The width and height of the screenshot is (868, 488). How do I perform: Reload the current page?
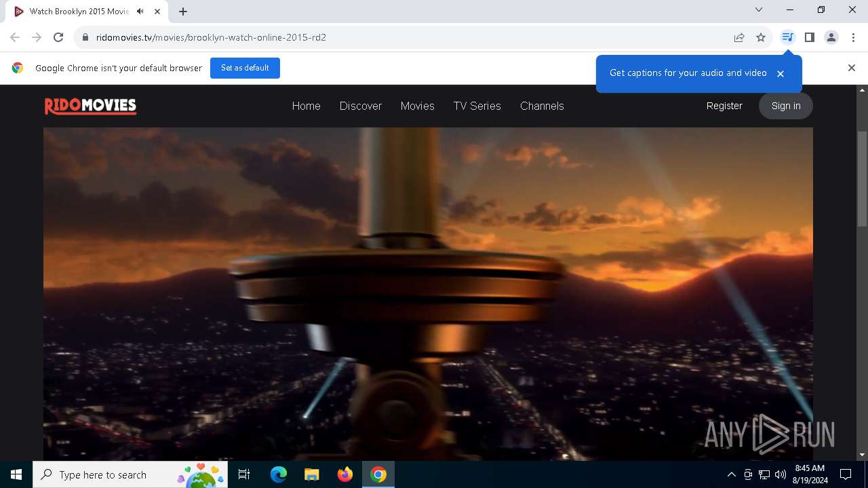tap(58, 37)
